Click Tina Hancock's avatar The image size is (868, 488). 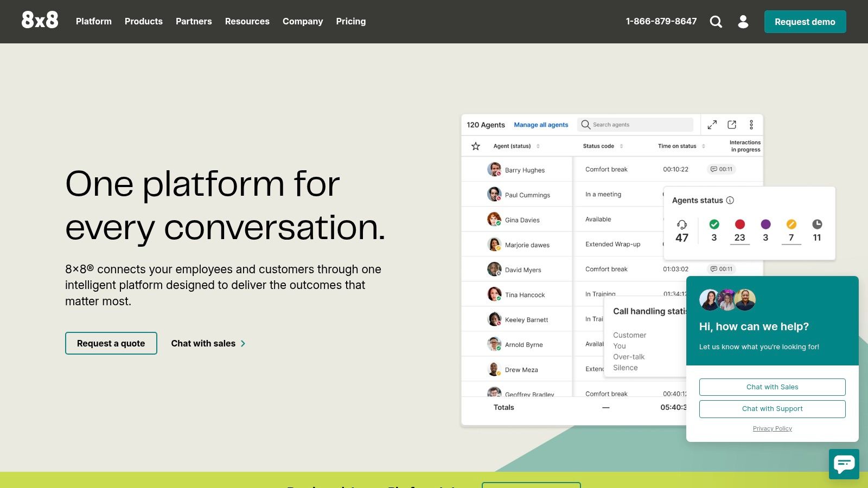[x=494, y=294]
